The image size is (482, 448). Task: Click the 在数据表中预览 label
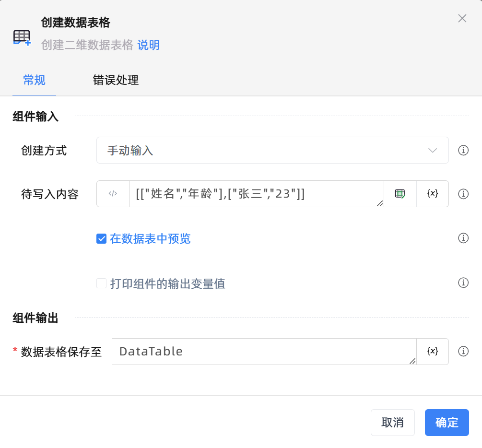click(150, 238)
